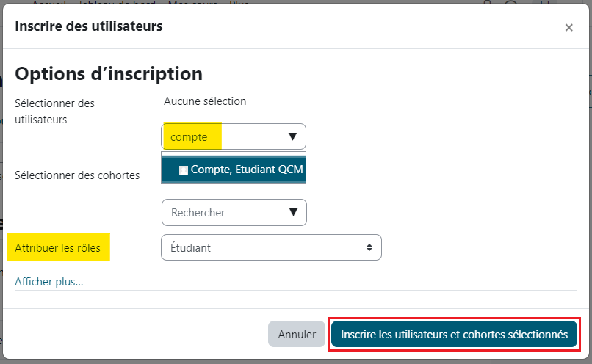The height and width of the screenshot is (364, 592).
Task: Focus the cohort 'Rechercher' search field
Action: (220, 213)
